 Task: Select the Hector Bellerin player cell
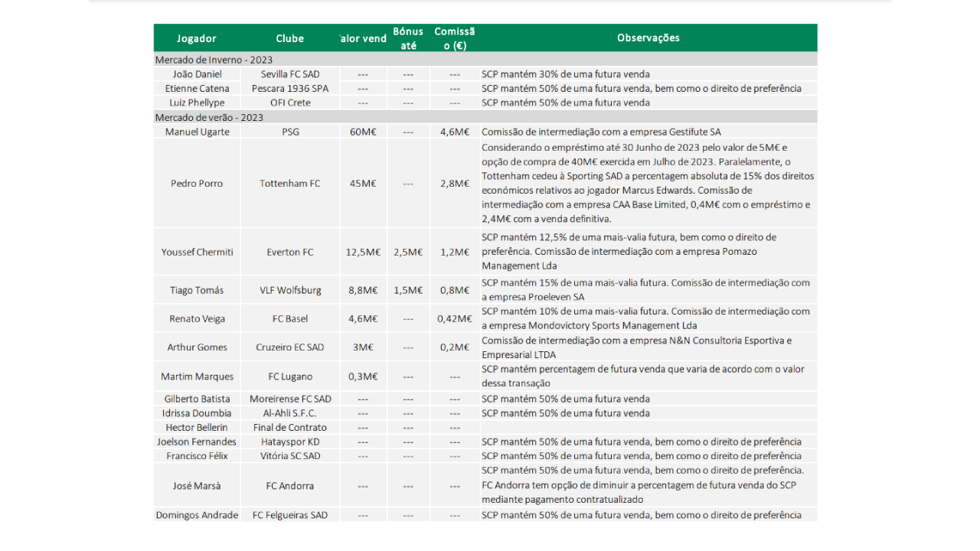197,427
